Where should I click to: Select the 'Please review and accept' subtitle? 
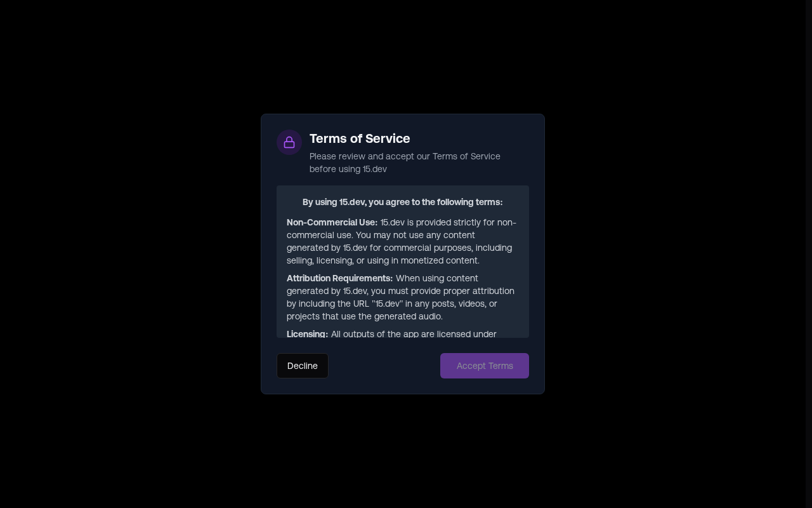tap(405, 163)
